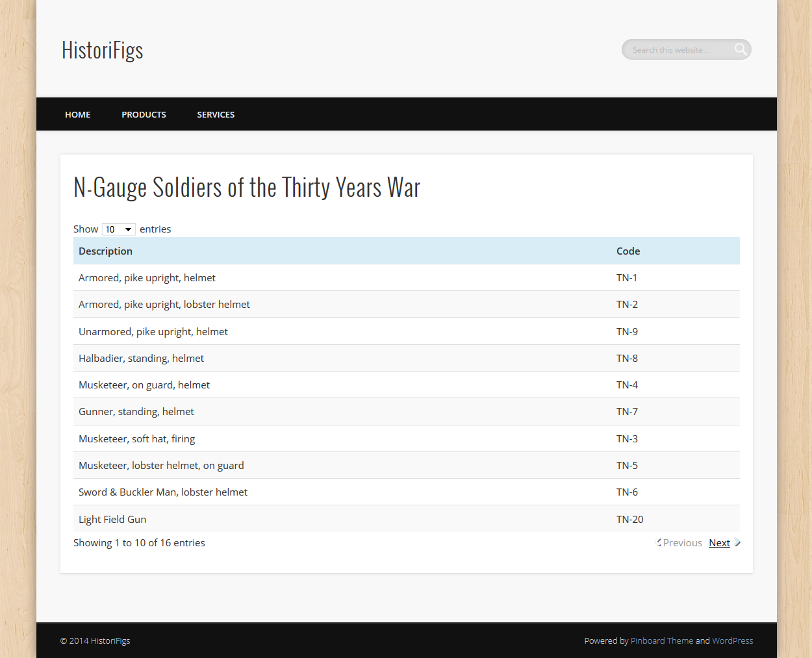The height and width of the screenshot is (658, 812).
Task: Focus the Search this website field
Action: pos(679,49)
